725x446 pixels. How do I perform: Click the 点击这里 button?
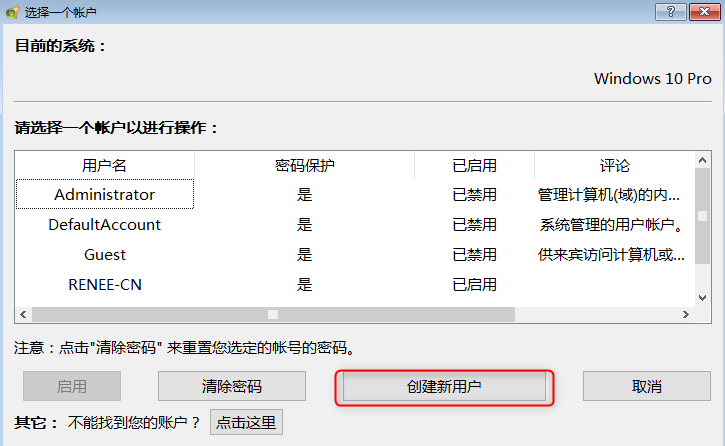point(246,422)
